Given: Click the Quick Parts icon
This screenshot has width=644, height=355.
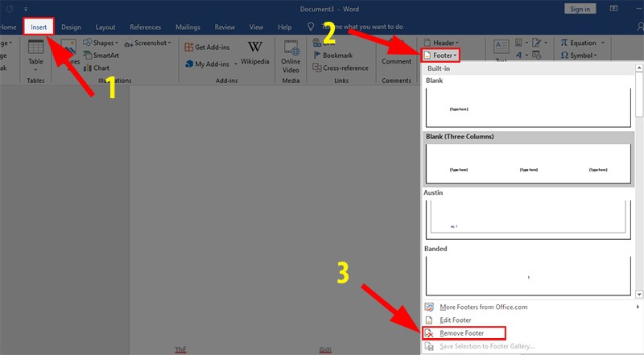Looking at the screenshot, I should tap(518, 43).
